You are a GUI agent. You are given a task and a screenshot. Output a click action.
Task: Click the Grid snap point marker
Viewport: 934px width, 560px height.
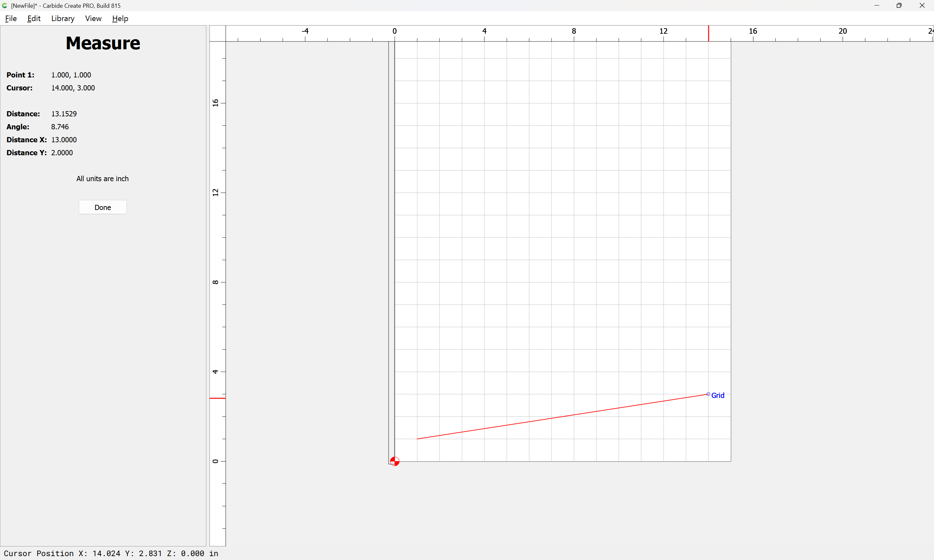[x=708, y=394]
